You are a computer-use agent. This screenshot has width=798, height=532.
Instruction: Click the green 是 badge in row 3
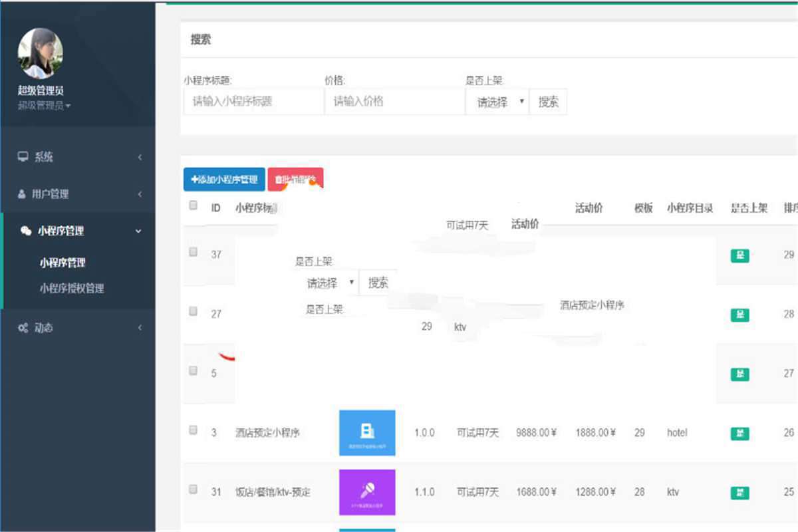click(739, 434)
